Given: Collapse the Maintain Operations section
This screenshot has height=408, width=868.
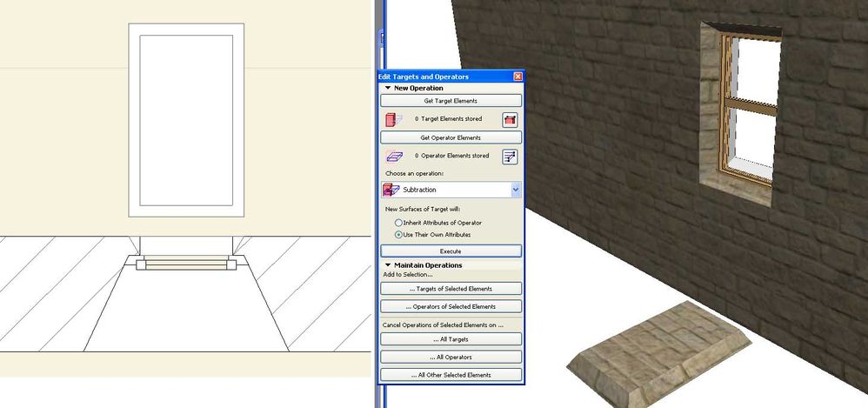Looking at the screenshot, I should tap(388, 265).
